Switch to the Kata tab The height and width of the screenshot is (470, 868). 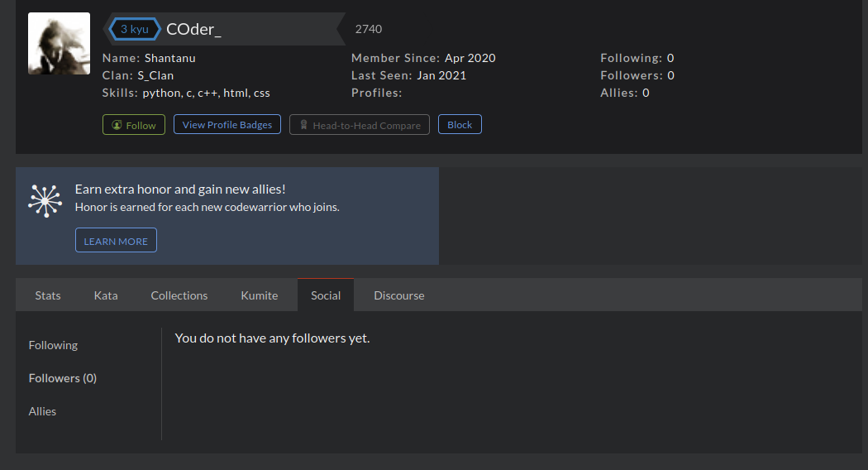pos(106,295)
